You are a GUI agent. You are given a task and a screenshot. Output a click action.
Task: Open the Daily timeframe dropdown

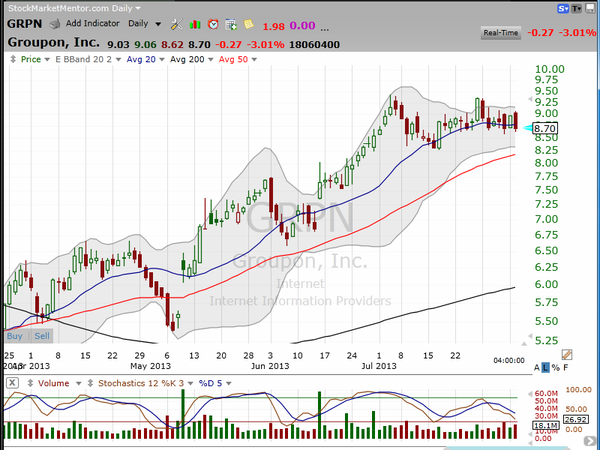(158, 24)
